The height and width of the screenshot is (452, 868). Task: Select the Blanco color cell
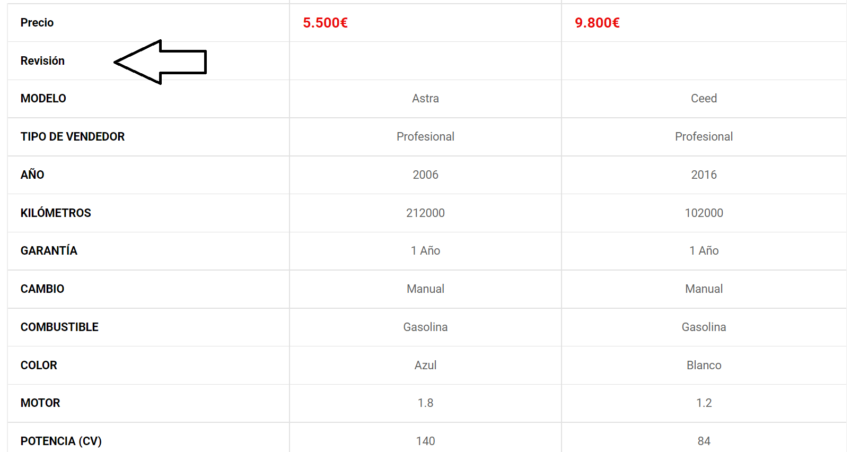click(x=704, y=366)
